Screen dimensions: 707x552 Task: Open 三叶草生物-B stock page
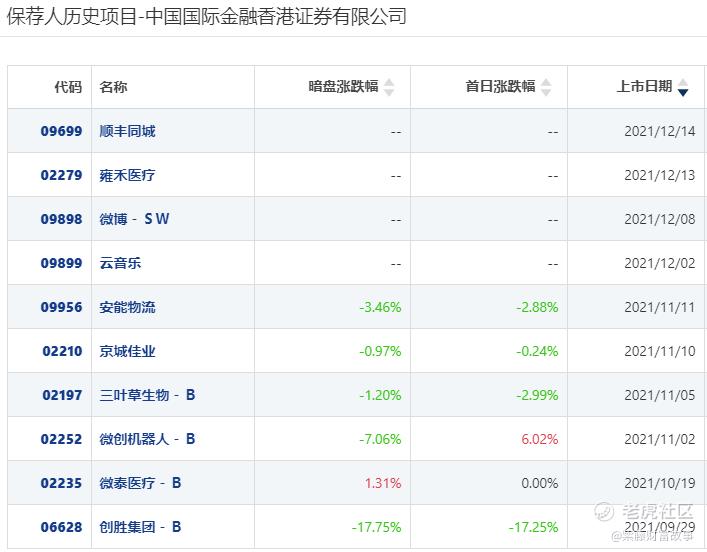(147, 395)
